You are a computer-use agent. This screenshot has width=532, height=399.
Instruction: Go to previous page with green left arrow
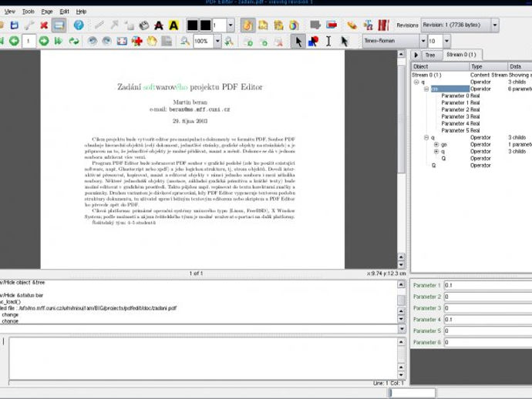[14, 42]
